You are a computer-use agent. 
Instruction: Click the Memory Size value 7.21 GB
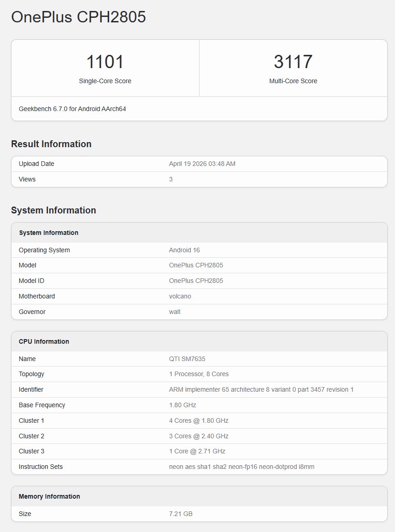(x=180, y=514)
